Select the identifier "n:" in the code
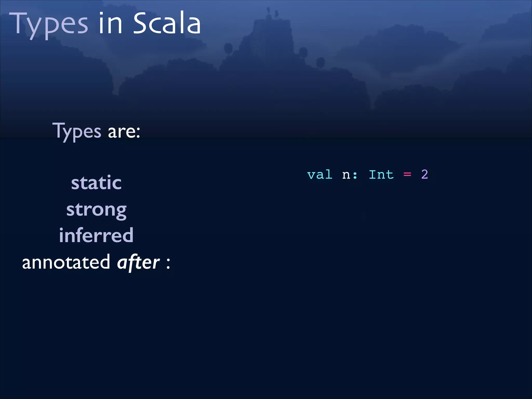The image size is (532, 399). [350, 175]
